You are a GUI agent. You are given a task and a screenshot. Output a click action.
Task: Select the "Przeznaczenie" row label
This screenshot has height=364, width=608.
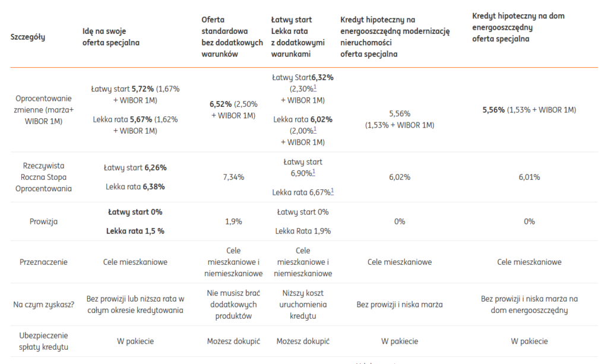click(x=43, y=262)
